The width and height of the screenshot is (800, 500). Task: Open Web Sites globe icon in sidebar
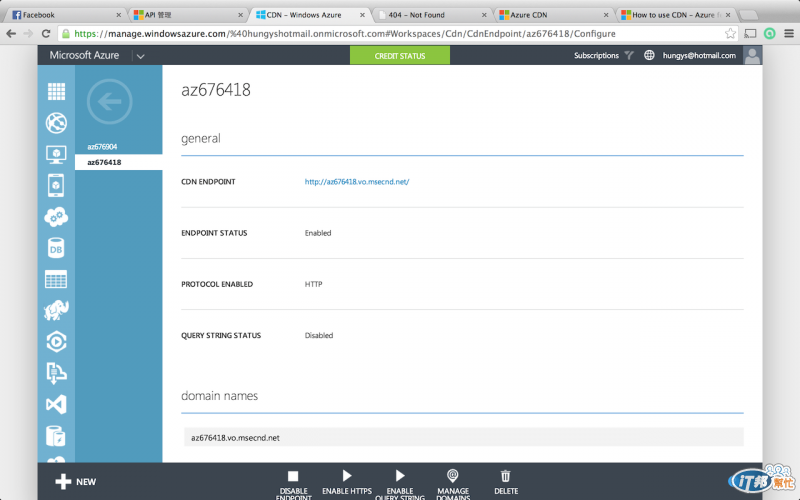[x=56, y=123]
